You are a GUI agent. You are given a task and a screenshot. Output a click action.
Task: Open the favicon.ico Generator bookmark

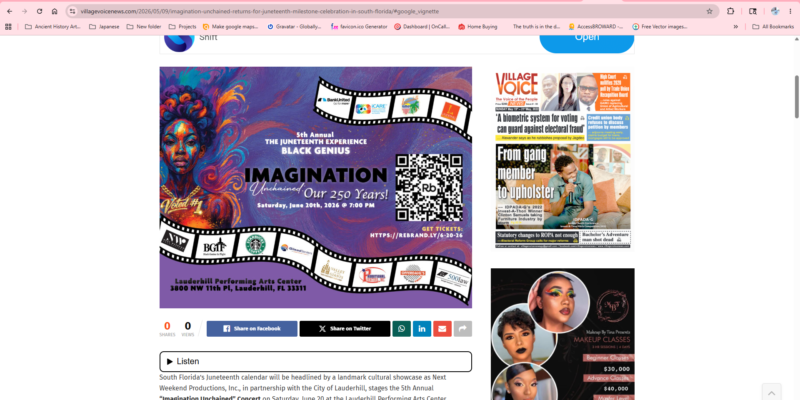[x=359, y=27]
